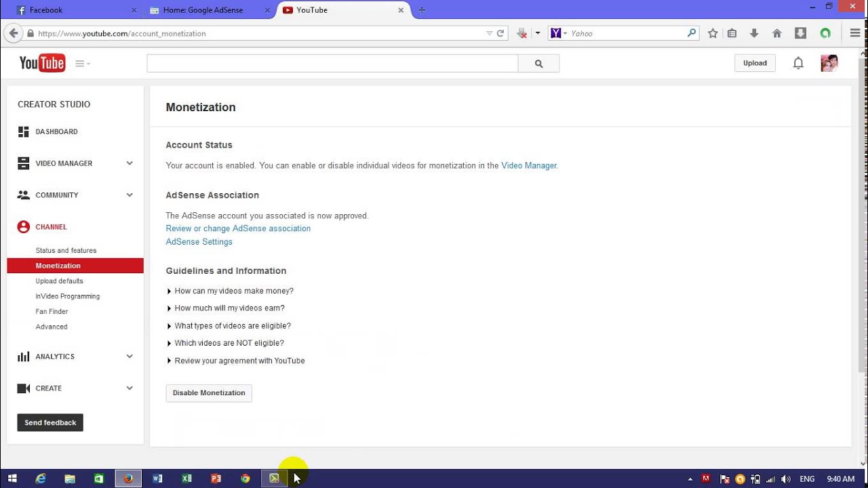Viewport: 868px width, 488px height.
Task: Open Firefox downloads arrow
Action: pyautogui.click(x=754, y=33)
